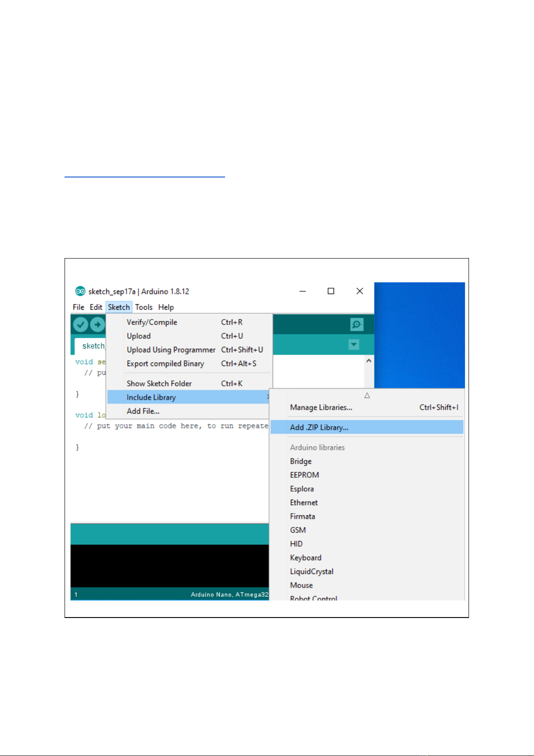Open the Serial Monitor magnifier icon
This screenshot has height=756, width=534.
pyautogui.click(x=357, y=324)
